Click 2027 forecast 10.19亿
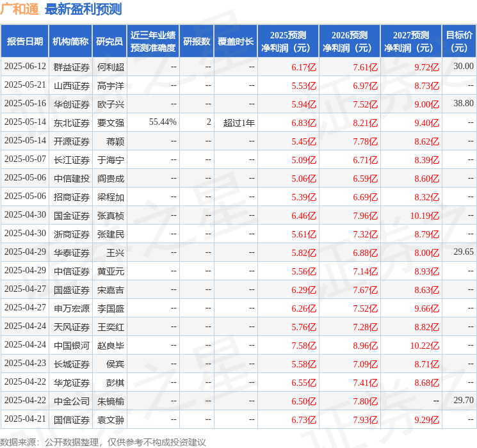The image size is (477, 448). (424, 216)
